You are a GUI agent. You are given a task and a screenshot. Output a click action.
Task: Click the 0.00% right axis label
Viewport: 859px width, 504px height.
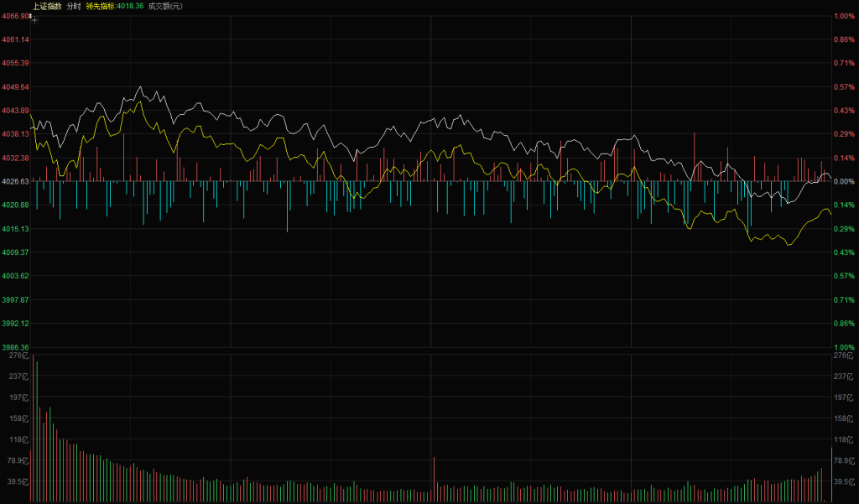tap(843, 181)
